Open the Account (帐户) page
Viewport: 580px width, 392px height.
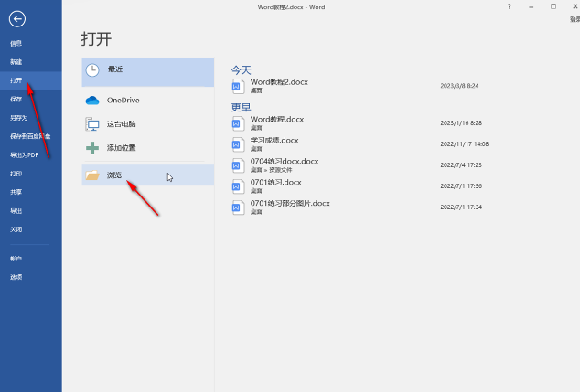(31, 259)
